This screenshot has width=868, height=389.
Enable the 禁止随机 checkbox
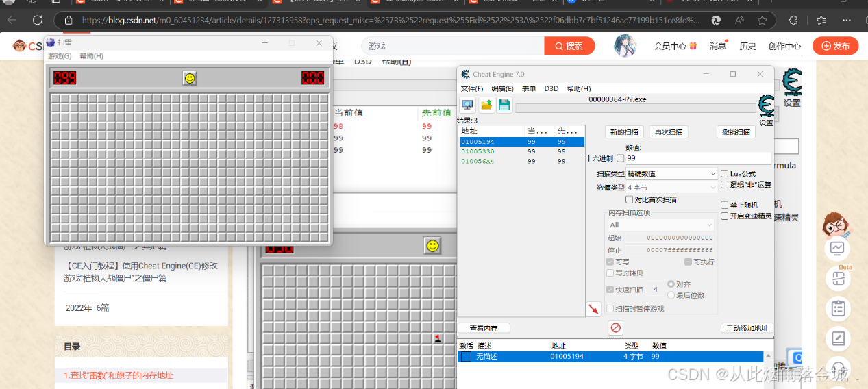[725, 205]
